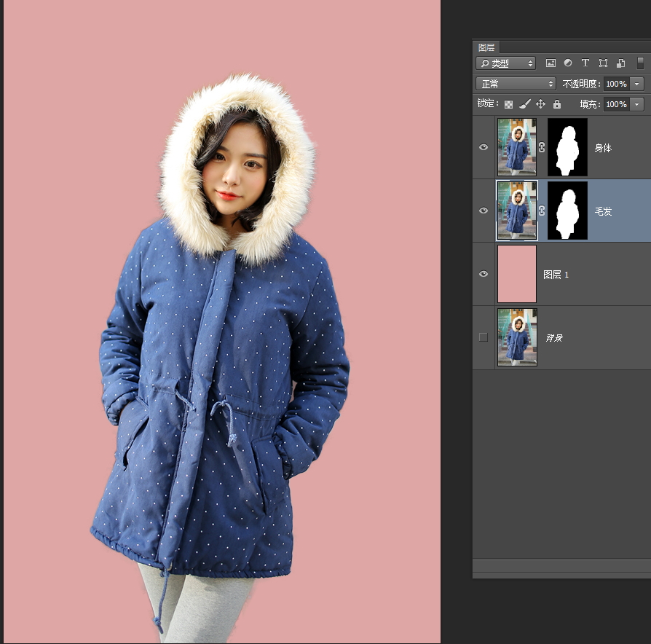The height and width of the screenshot is (644, 651).
Task: Click the 背景 layer name
Action: 554,338
